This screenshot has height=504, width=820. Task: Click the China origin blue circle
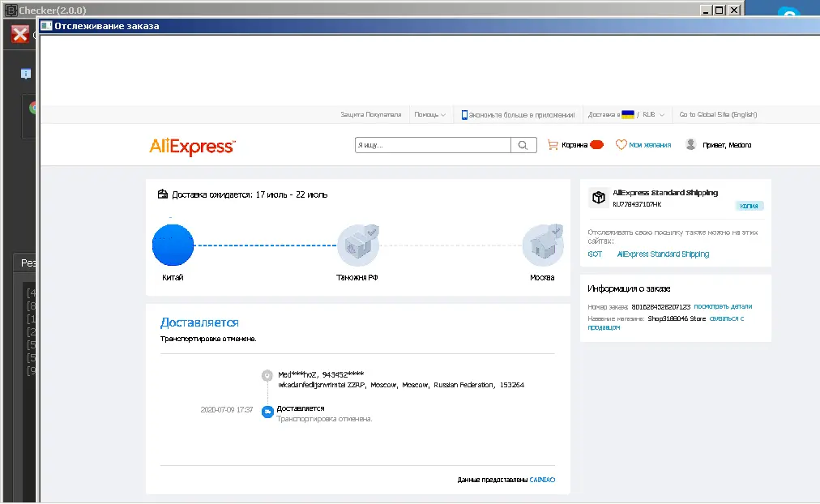(x=173, y=246)
